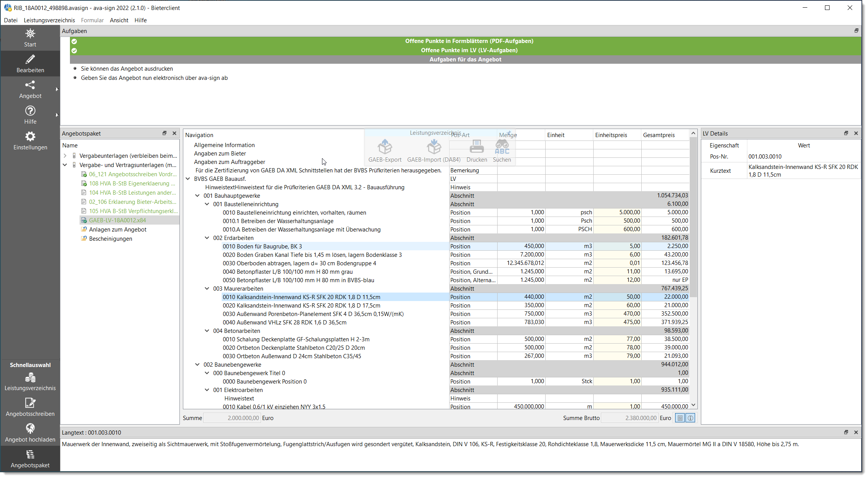Open the Datei menu
Screen dimensions: 868x478
tap(11, 20)
